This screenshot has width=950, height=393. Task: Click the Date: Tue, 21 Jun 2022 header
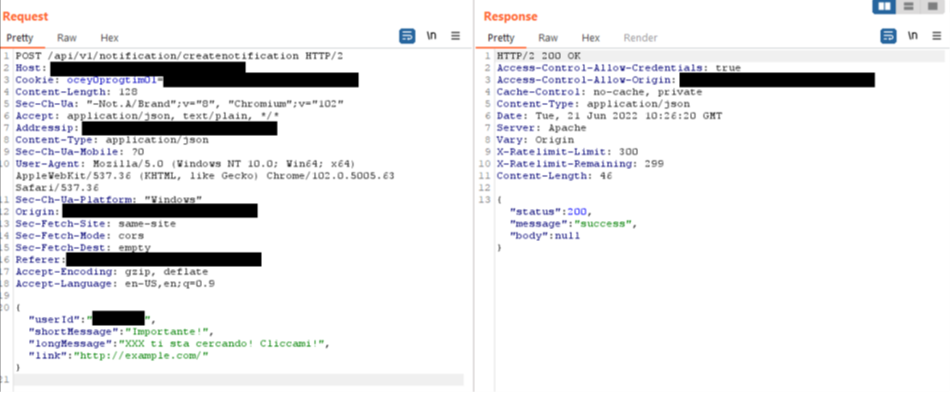[x=609, y=116]
